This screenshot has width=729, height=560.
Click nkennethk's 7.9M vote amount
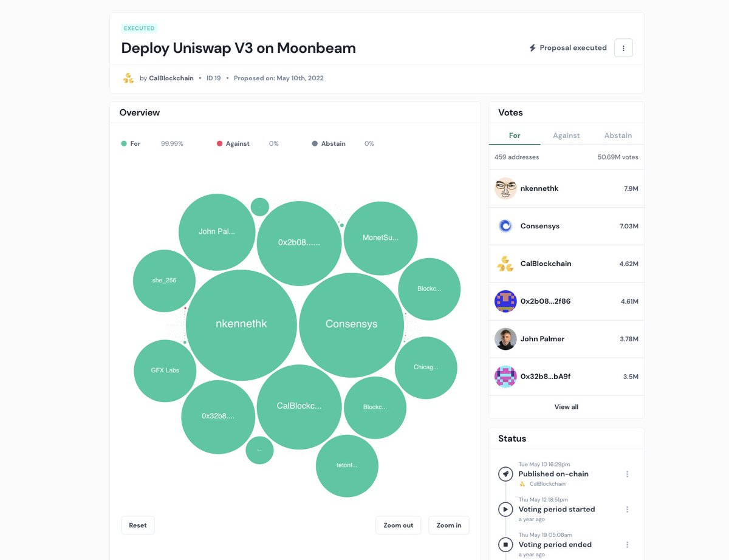coord(631,188)
